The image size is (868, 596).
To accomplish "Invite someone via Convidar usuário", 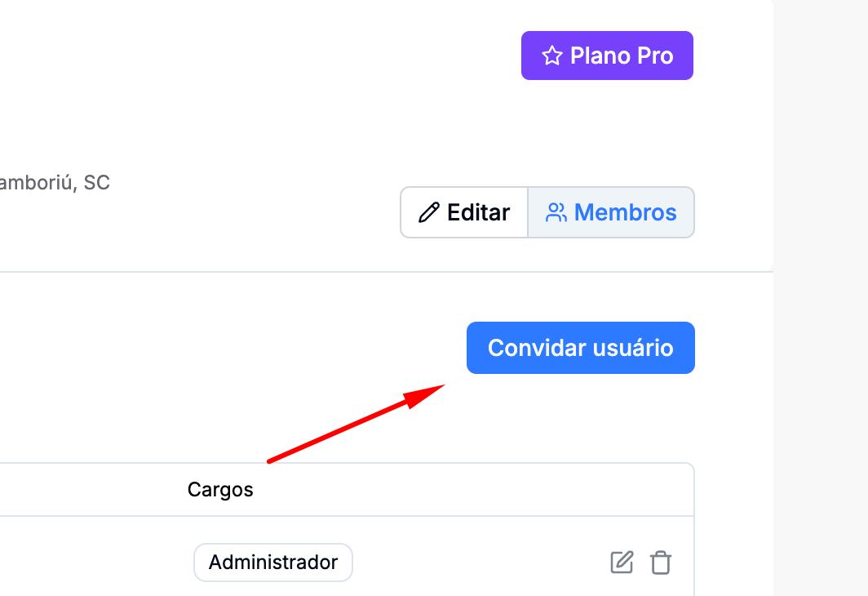I will click(x=581, y=348).
